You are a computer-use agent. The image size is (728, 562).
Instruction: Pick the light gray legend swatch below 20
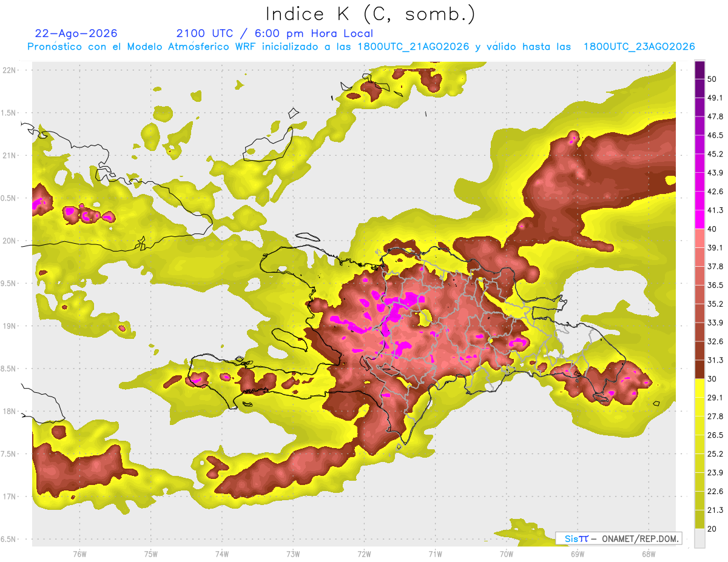[x=699, y=538]
